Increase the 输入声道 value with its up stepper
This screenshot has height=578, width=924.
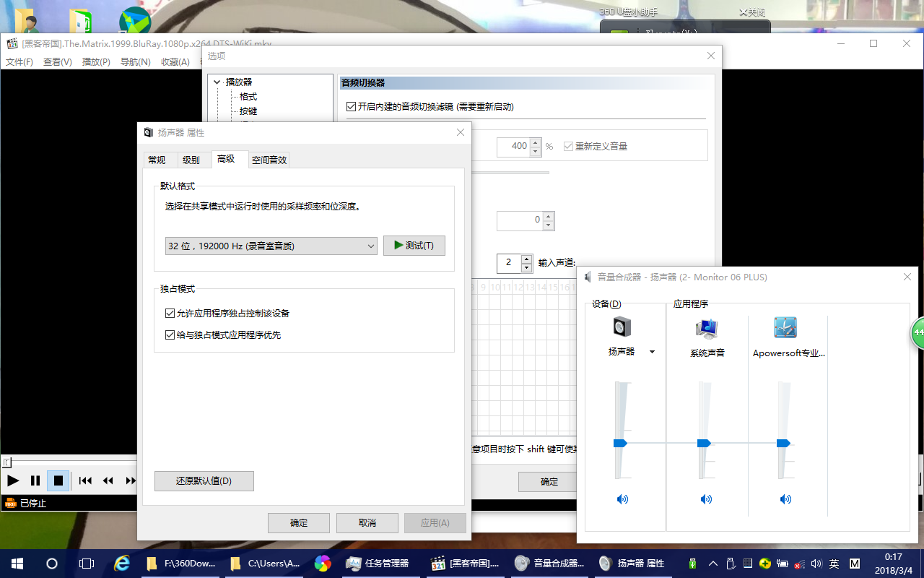[x=528, y=259]
